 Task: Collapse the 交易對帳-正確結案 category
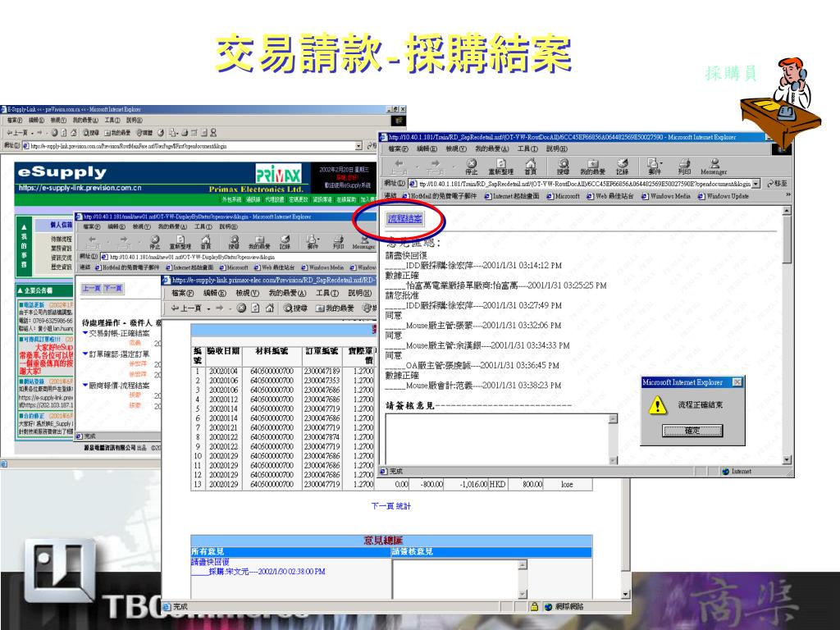click(x=85, y=333)
